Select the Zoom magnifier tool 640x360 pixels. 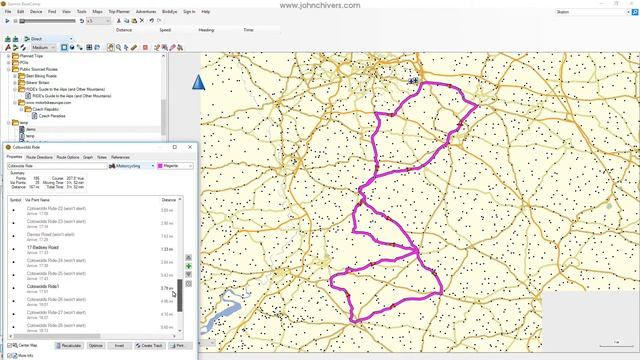coord(119,48)
